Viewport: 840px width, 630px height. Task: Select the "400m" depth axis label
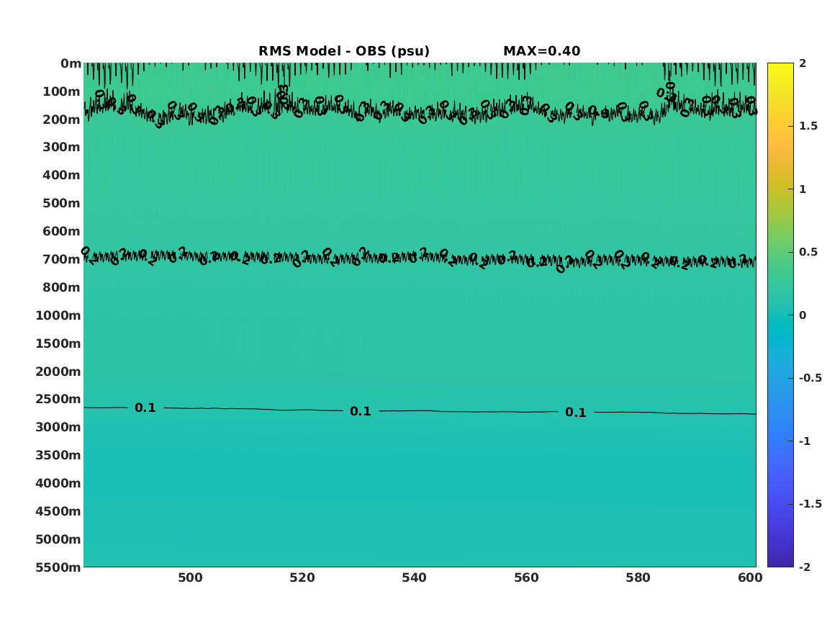[62, 175]
